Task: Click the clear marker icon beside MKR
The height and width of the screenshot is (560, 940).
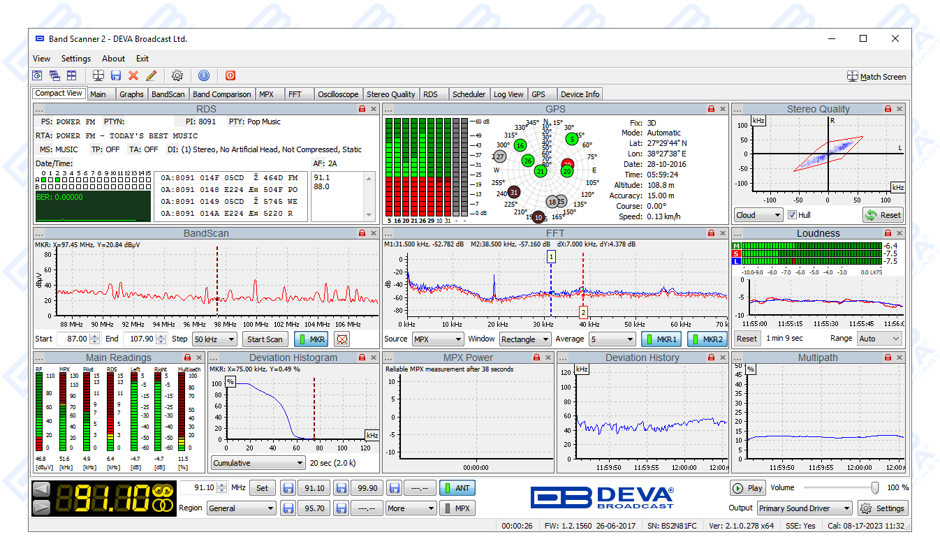Action: pos(342,339)
